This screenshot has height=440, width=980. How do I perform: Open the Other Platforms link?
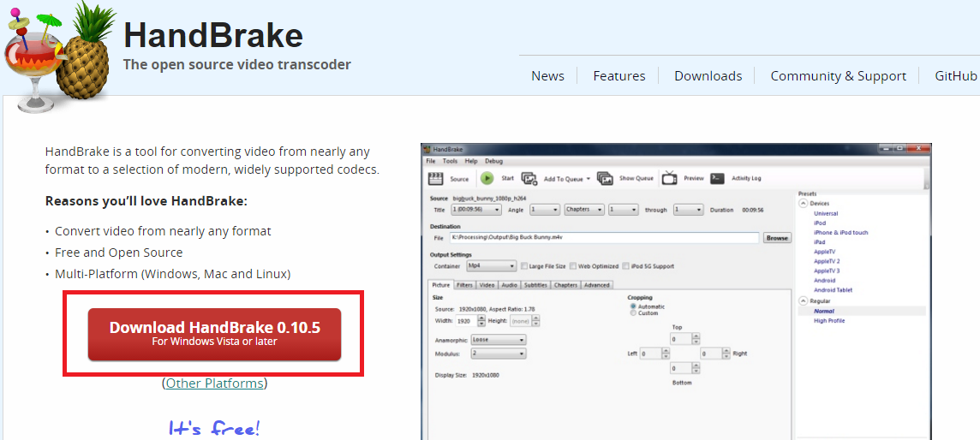click(214, 384)
